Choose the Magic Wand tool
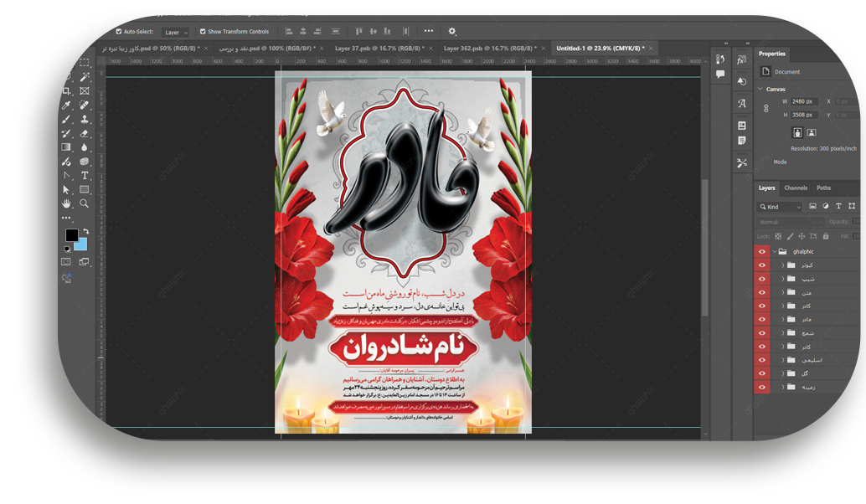Screen dimensions: 866x504 [x=85, y=77]
